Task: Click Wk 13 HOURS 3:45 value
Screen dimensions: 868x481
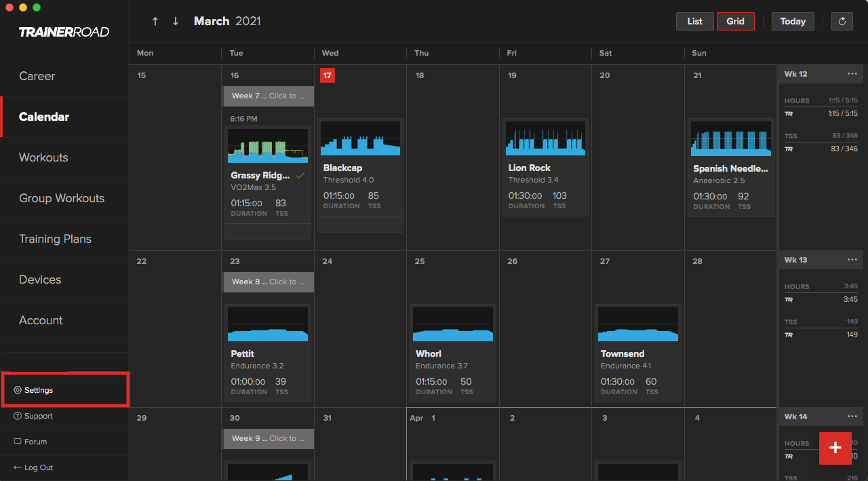Action: tap(851, 286)
